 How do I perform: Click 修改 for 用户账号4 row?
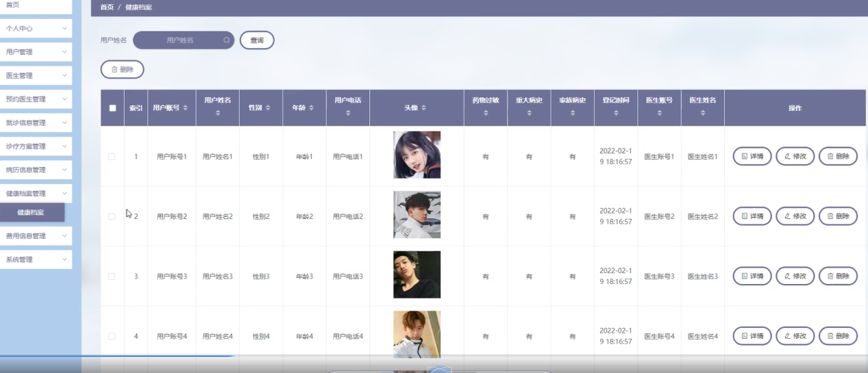(795, 336)
